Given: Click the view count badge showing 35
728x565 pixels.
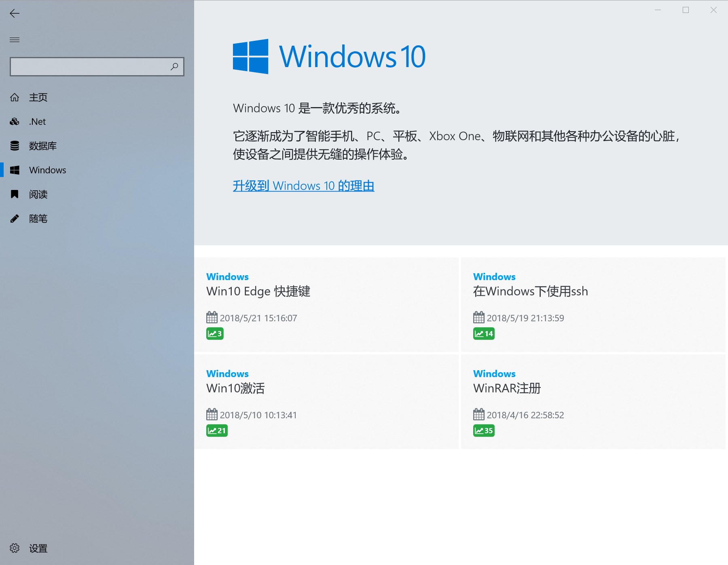Looking at the screenshot, I should [x=484, y=430].
